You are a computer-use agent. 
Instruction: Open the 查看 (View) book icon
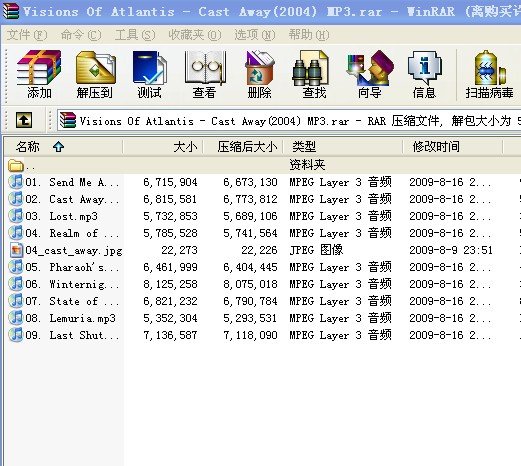(204, 74)
